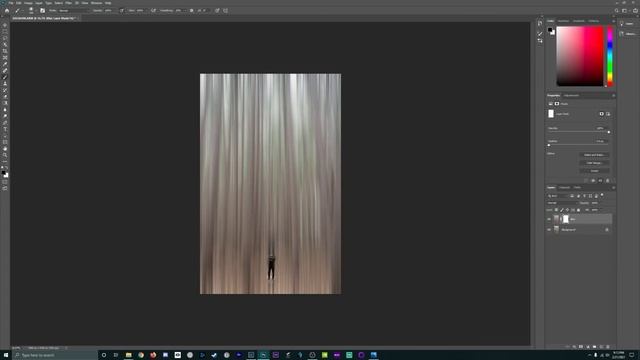Open the Brush Settings panel icon

pos(42,11)
